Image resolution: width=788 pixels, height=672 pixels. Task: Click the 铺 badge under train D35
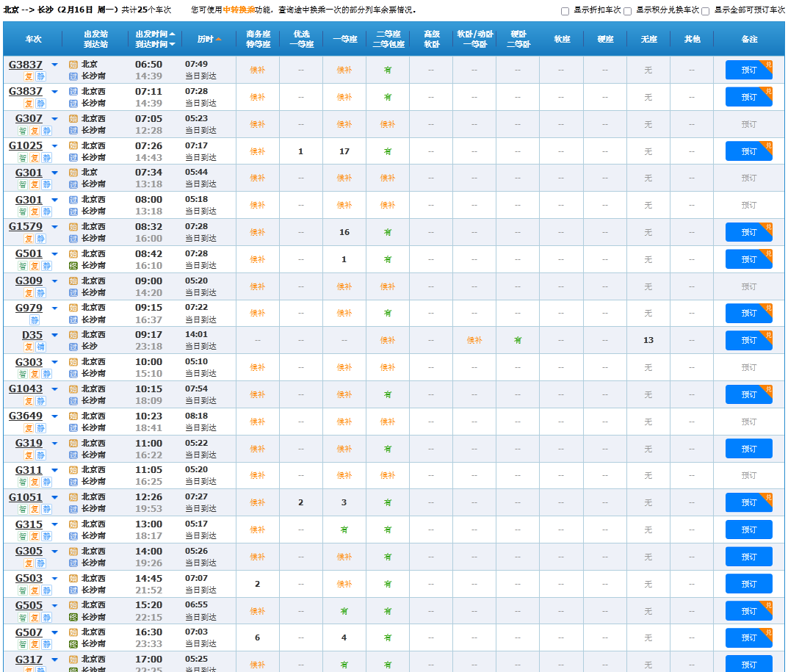pyautogui.click(x=41, y=347)
